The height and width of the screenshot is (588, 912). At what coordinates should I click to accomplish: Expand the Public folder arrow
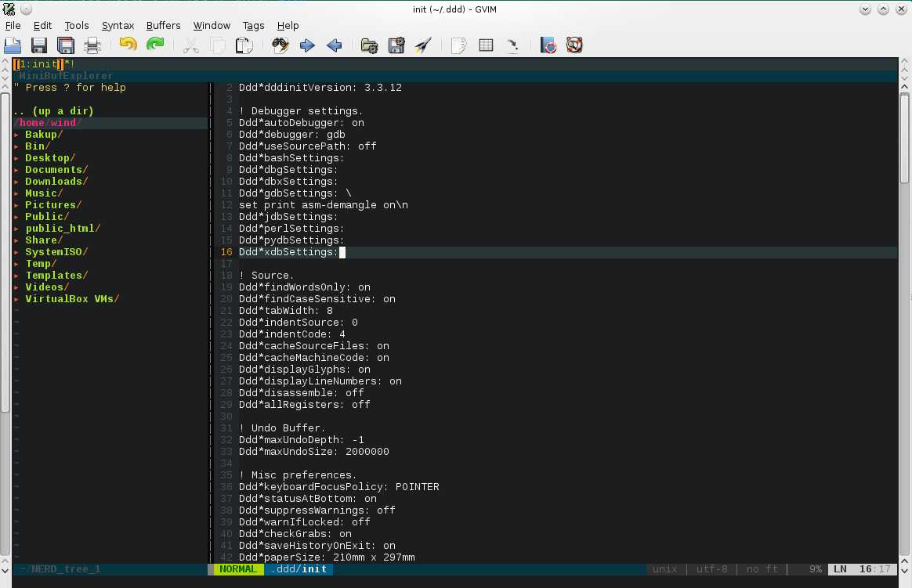[x=16, y=217]
